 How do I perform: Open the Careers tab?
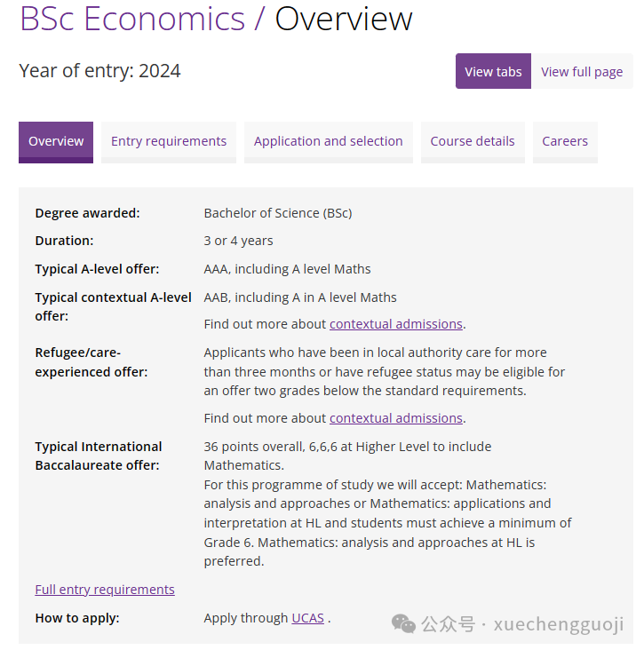pyautogui.click(x=565, y=142)
